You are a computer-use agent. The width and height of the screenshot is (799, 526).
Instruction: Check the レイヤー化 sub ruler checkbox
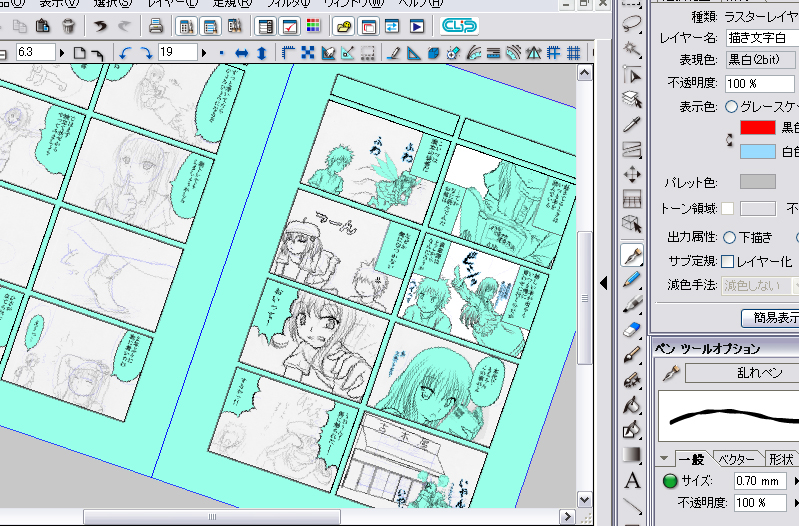click(728, 261)
